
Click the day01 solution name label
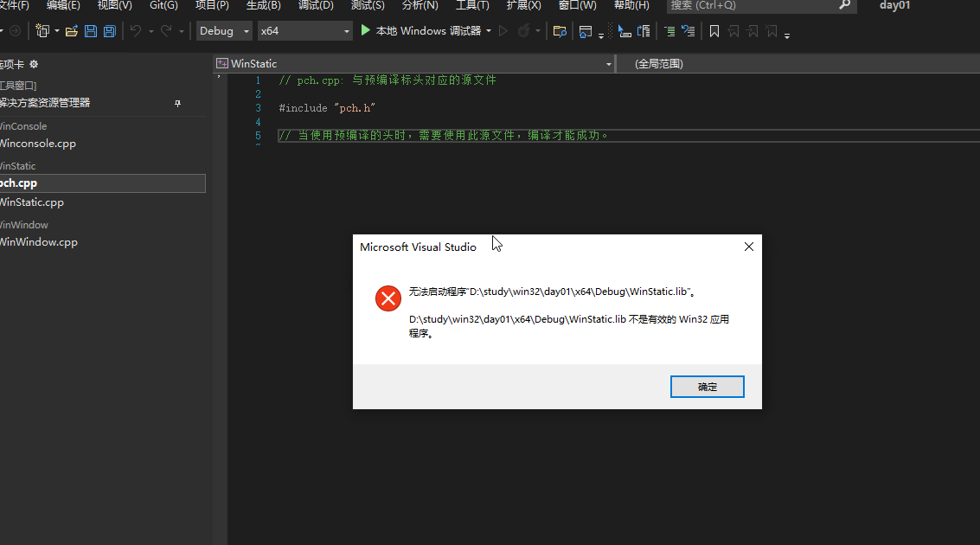click(894, 5)
